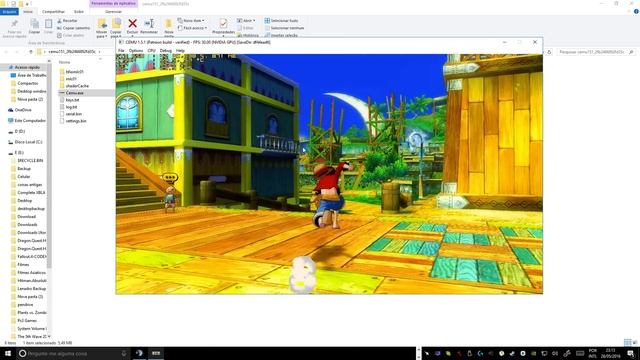
Task: Select the Backup folder in tree
Action: click(21, 168)
